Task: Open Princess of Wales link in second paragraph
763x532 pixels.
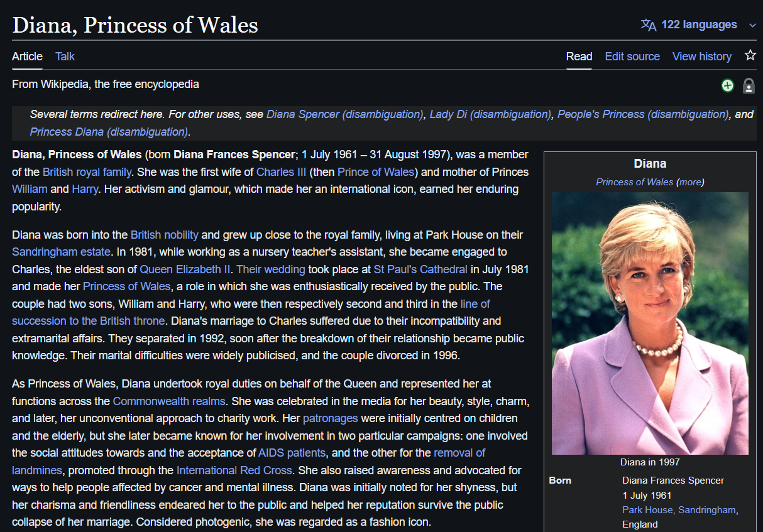Action: 126,286
